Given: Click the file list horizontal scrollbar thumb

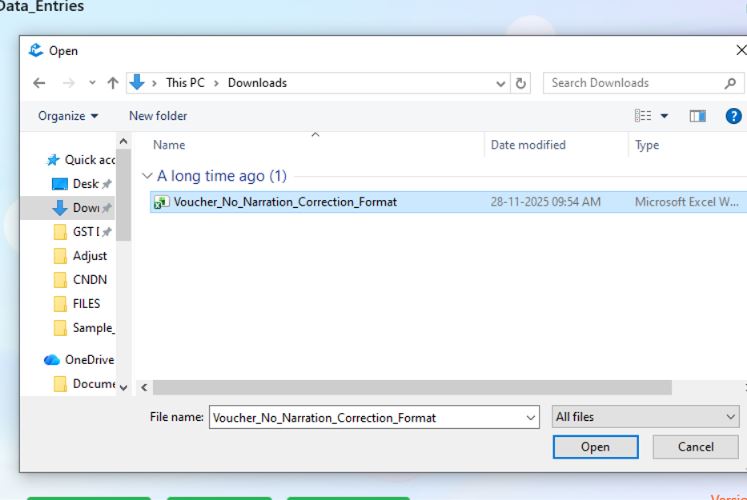Looking at the screenshot, I should [x=412, y=388].
